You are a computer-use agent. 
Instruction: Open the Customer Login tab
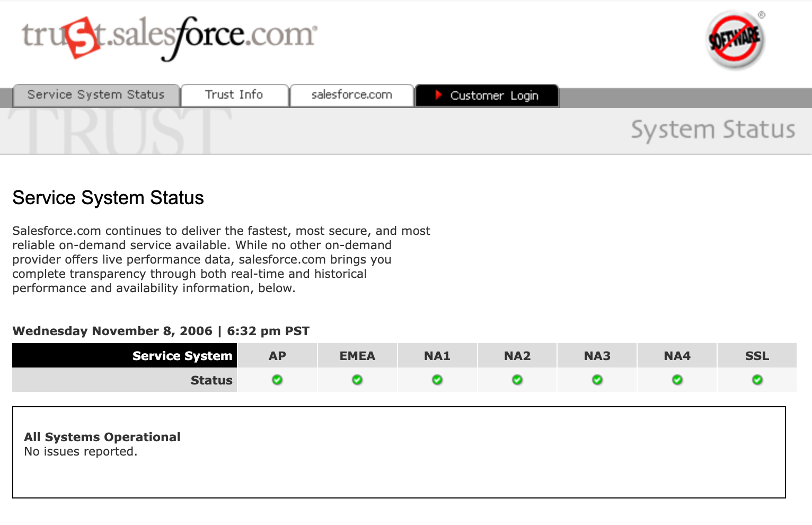[x=487, y=95]
